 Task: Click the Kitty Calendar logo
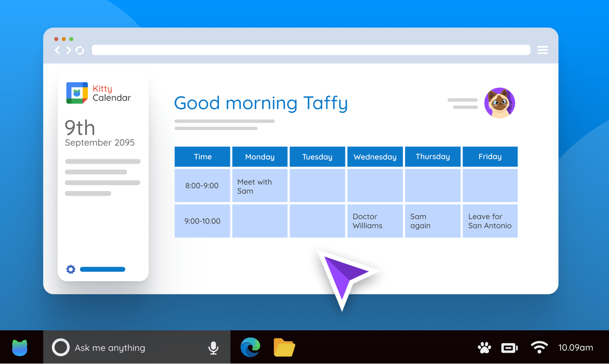point(77,93)
